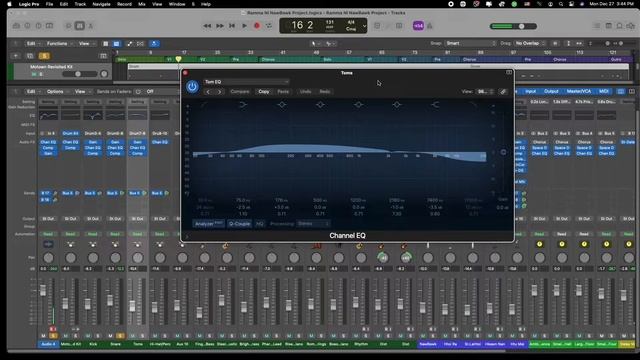
Task: Click Redo in the Channel EQ header
Action: click(x=325, y=92)
